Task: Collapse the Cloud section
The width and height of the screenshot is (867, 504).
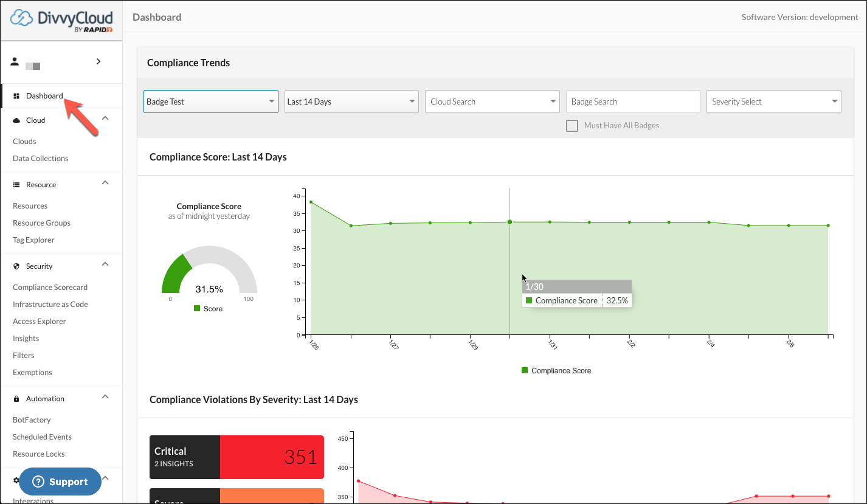Action: pyautogui.click(x=105, y=119)
